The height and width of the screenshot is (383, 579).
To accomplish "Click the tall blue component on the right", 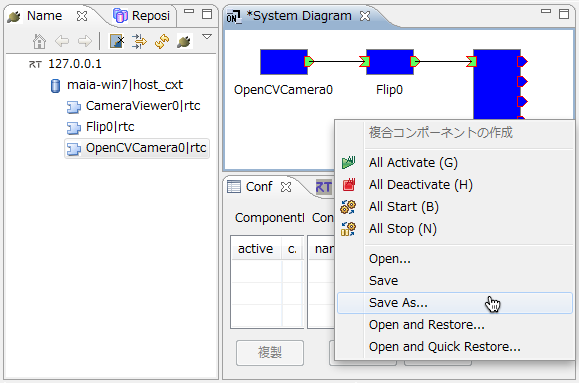I will (x=497, y=84).
